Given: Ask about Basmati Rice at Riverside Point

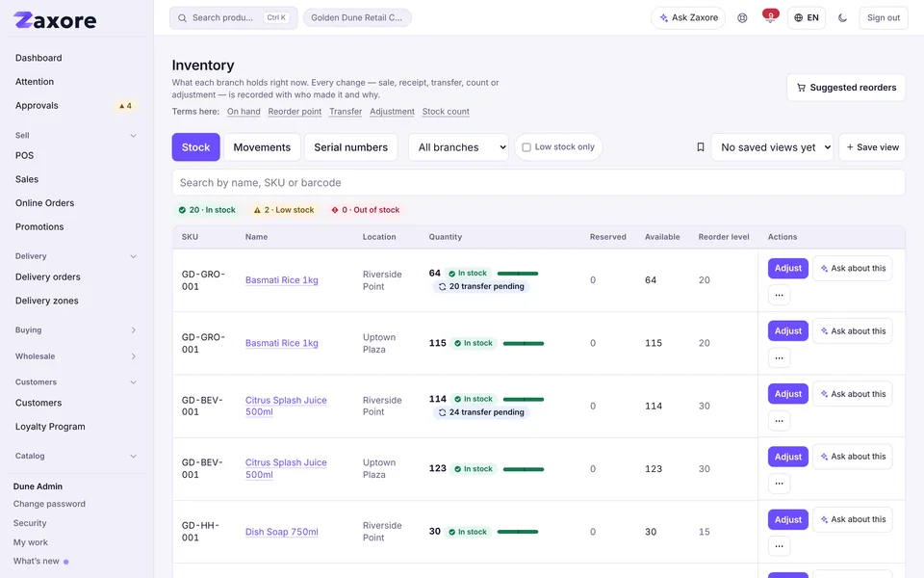Looking at the screenshot, I should 852,269.
